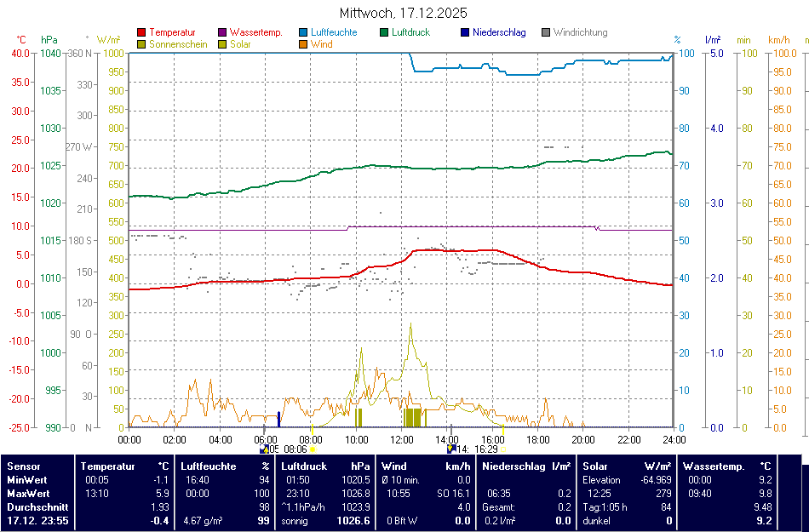Click the yellow sunrise icon at 08:06
The image size is (809, 532).
313,449
